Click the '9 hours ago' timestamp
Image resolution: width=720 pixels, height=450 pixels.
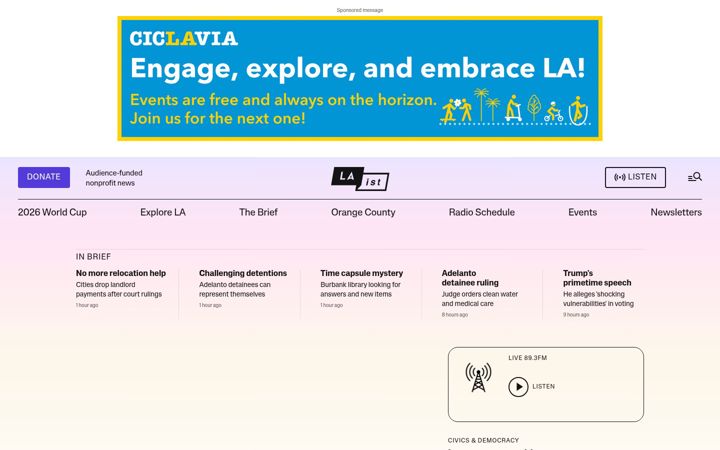tap(576, 315)
